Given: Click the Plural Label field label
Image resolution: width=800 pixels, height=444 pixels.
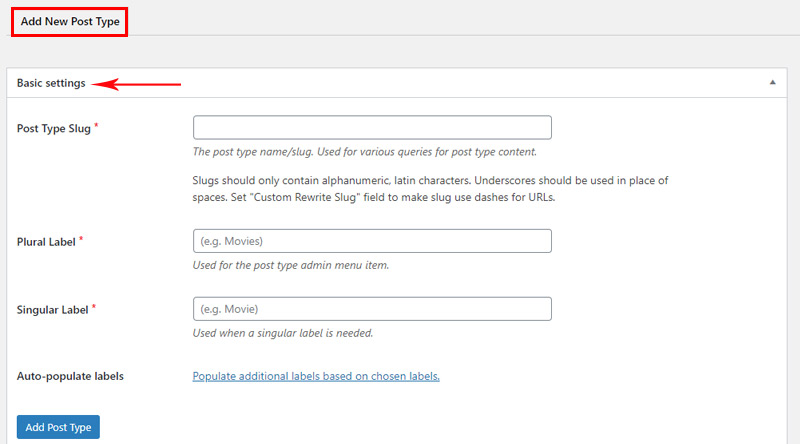Looking at the screenshot, I should click(x=46, y=242).
